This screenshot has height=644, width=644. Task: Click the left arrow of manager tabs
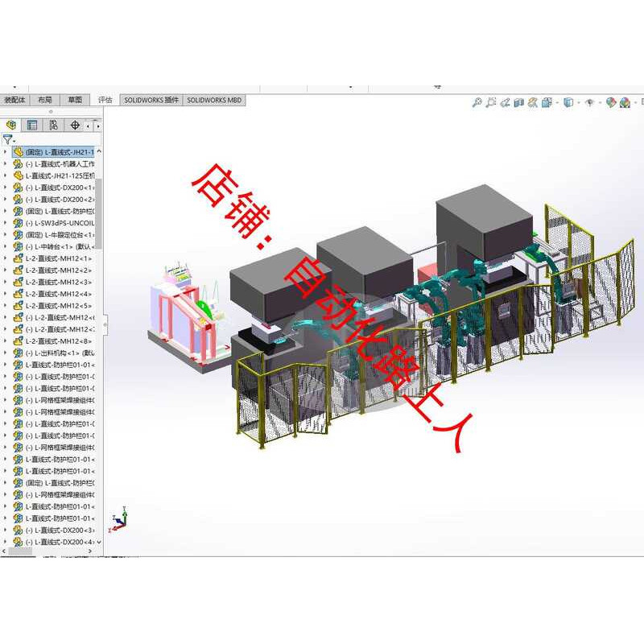click(x=89, y=126)
